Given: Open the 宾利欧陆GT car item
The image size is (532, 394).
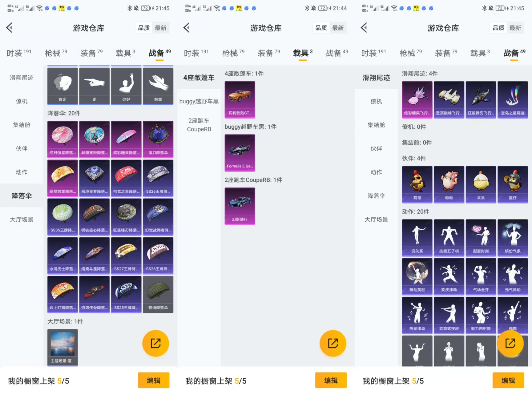Looking at the screenshot, I should (240, 99).
